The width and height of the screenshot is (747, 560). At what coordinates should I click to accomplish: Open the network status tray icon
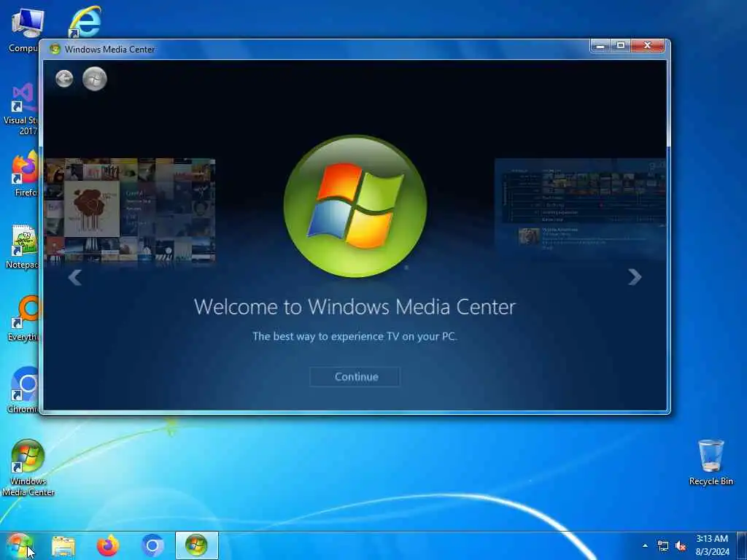662,545
